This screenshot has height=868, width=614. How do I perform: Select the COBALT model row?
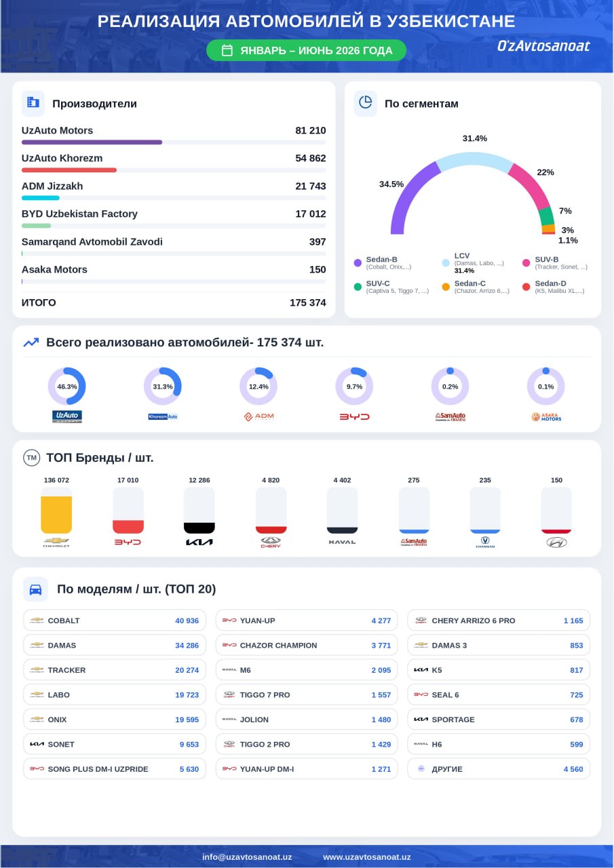pos(115,620)
